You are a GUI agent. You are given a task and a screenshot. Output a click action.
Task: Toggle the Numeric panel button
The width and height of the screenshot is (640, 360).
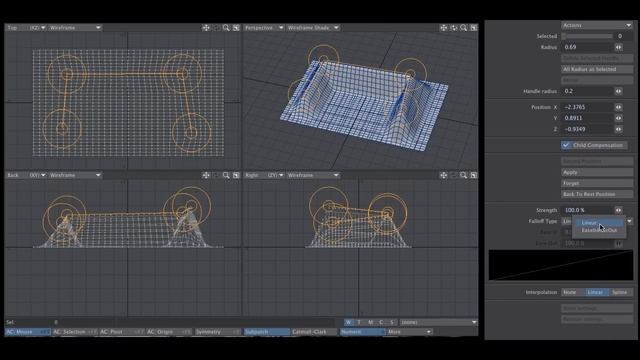click(362, 332)
